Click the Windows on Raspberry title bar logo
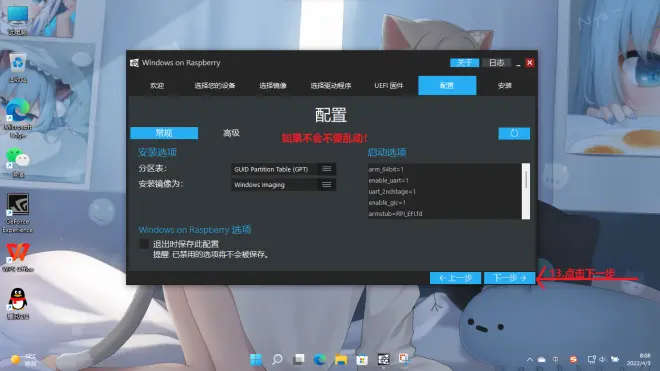 click(x=134, y=63)
